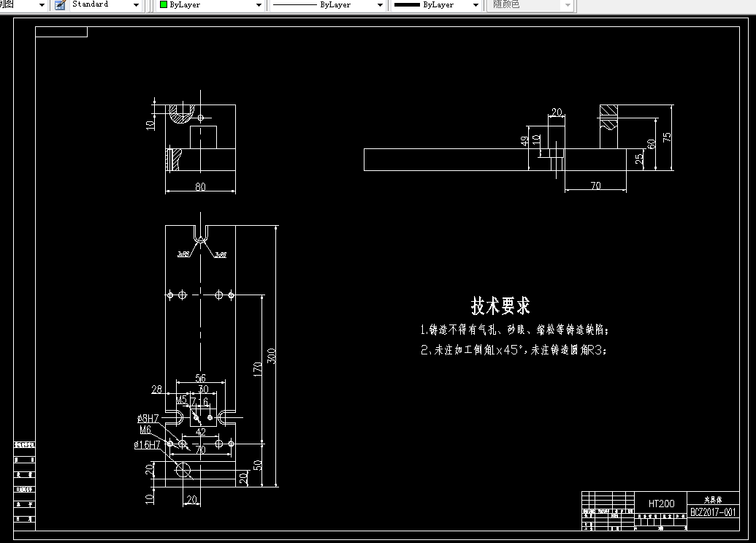Select the 42 dimension text

(x=201, y=432)
